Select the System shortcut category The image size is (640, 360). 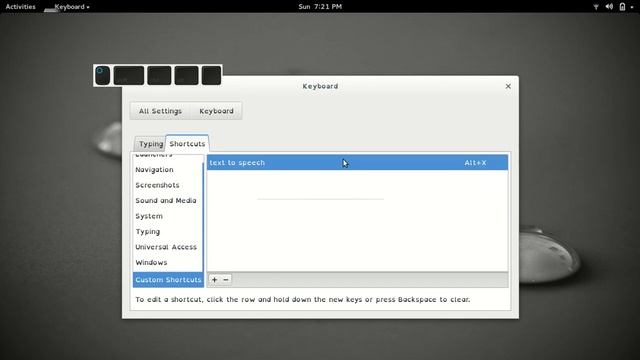point(167,216)
